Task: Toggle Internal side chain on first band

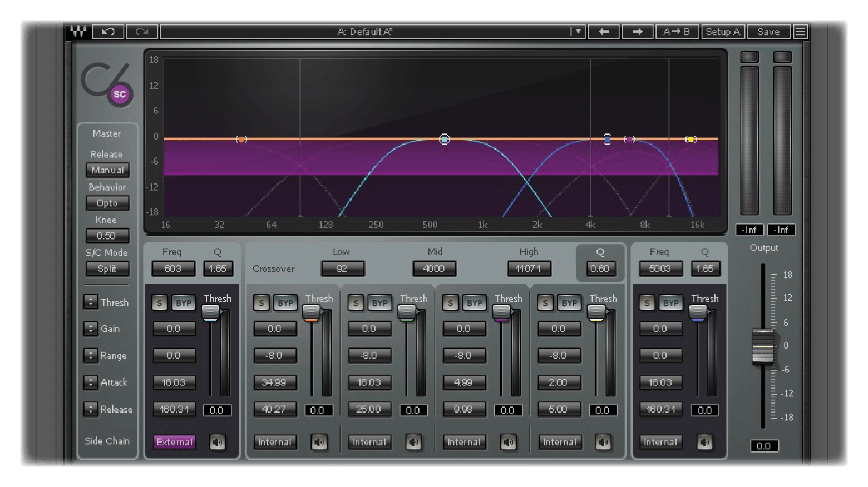Action: 275,442
